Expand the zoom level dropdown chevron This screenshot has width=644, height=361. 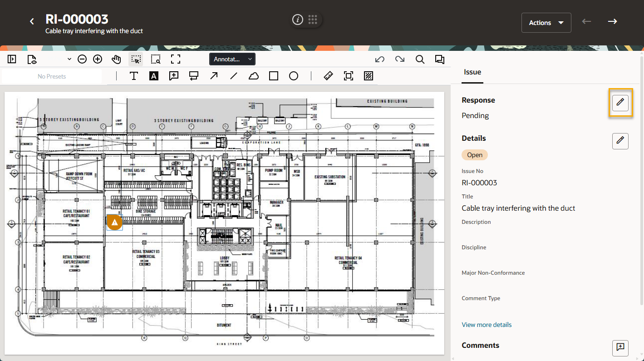point(69,59)
